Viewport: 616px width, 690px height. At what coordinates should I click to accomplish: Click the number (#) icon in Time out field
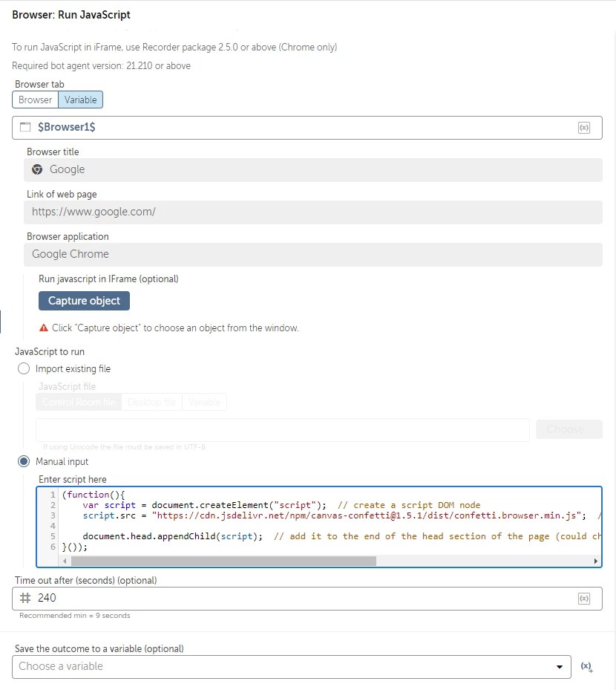(x=24, y=598)
